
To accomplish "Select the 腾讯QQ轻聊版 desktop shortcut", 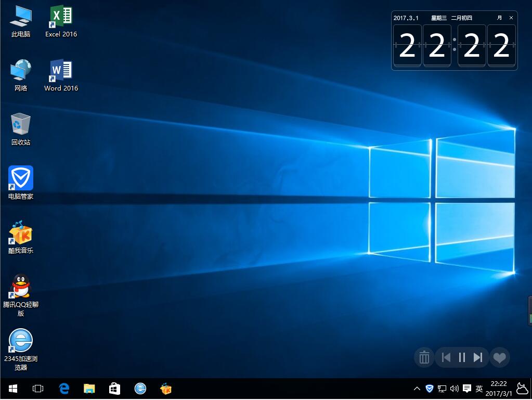I will [21, 295].
